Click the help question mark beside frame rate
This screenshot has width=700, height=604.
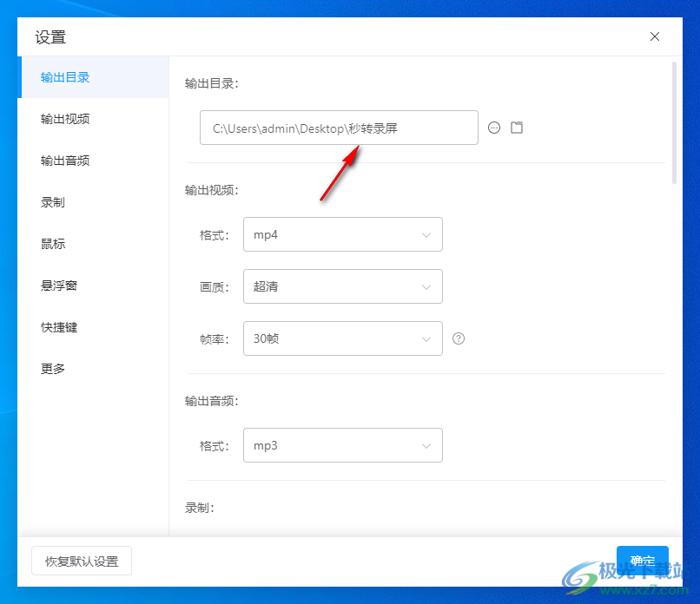[459, 338]
